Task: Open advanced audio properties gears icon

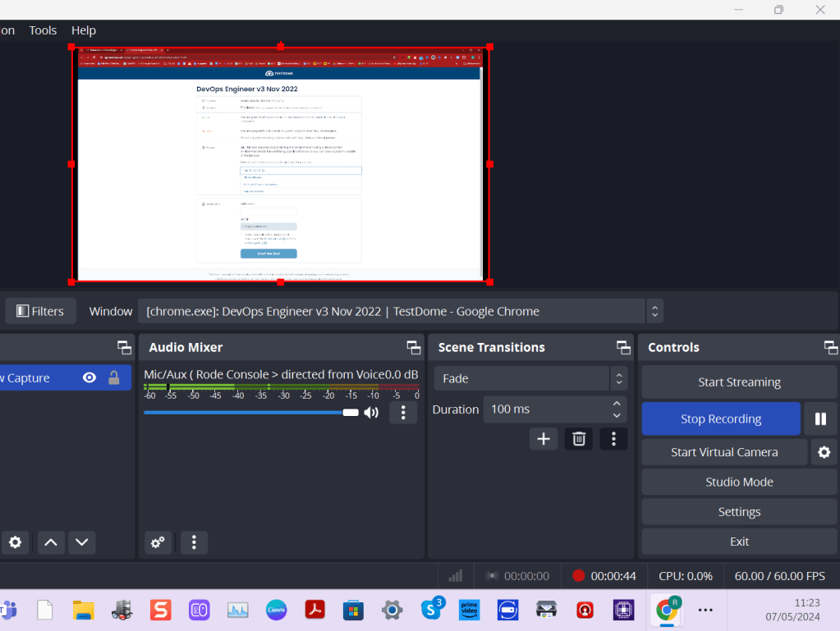Action: (158, 542)
